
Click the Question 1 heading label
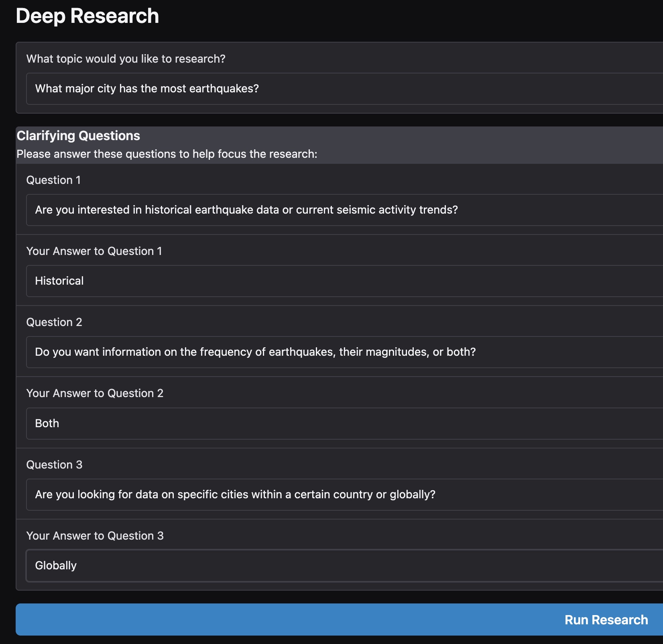tap(53, 180)
